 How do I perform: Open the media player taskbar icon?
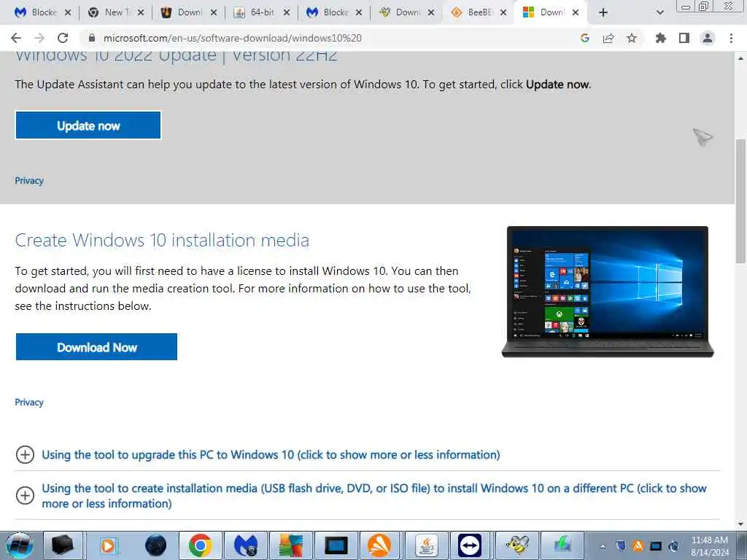click(109, 545)
